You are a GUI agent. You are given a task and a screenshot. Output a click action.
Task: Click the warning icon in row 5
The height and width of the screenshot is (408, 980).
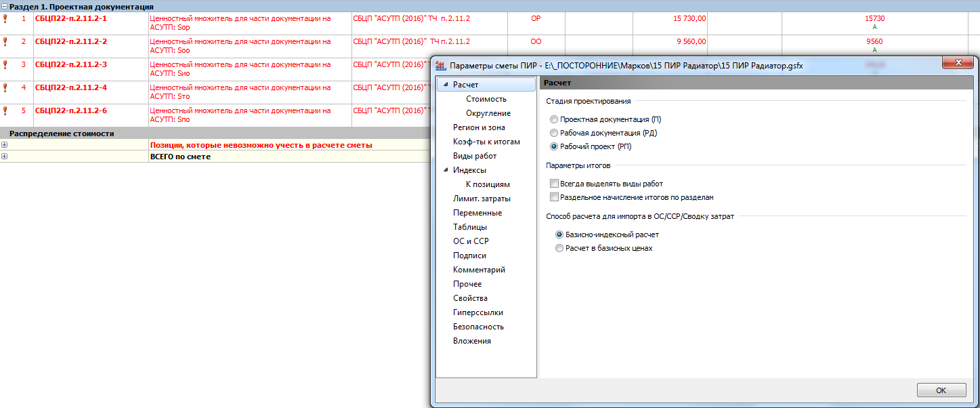pos(5,111)
